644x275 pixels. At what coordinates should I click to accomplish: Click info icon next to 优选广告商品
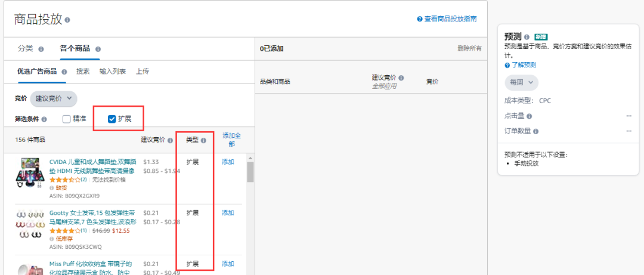pyautogui.click(x=64, y=72)
